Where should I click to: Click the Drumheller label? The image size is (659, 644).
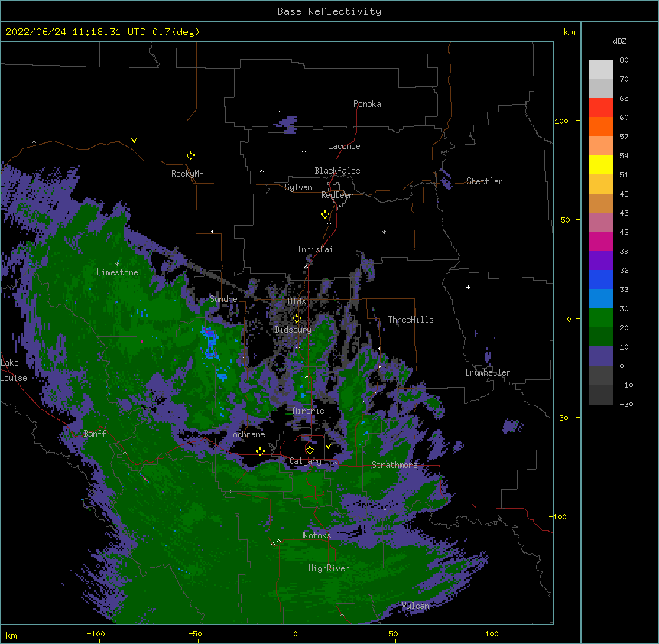[488, 372]
